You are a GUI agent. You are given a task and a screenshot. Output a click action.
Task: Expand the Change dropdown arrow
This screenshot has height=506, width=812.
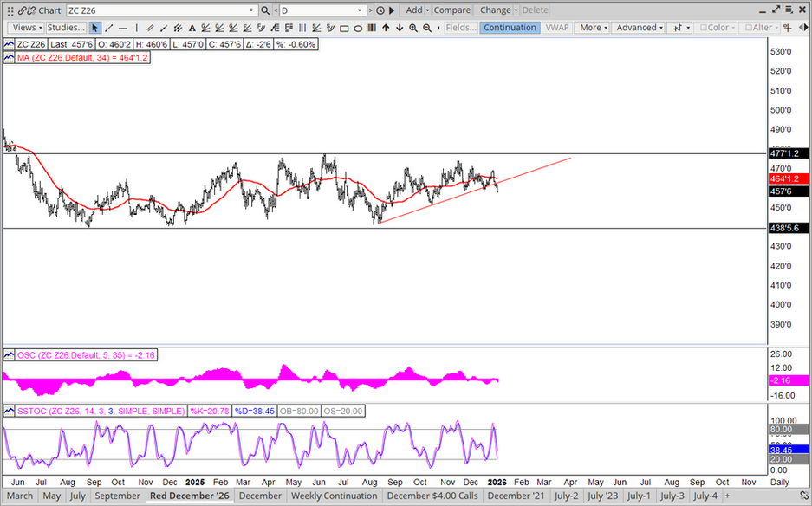(x=516, y=10)
